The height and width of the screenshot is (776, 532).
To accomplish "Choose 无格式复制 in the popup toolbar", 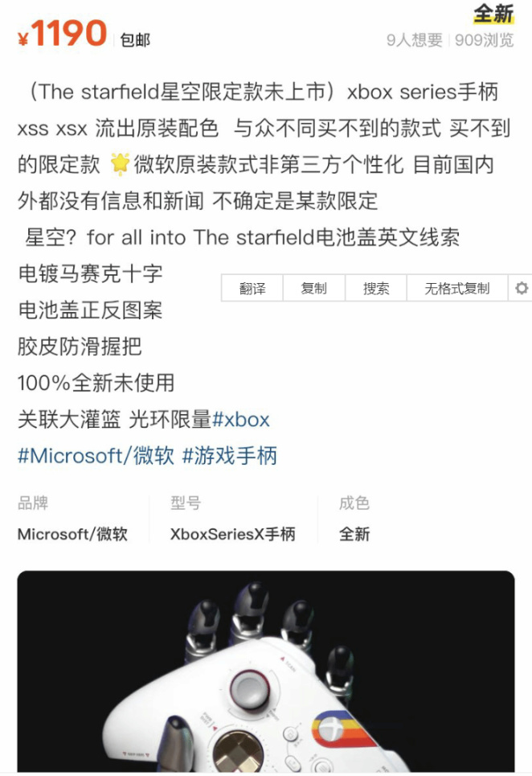I will click(x=456, y=288).
